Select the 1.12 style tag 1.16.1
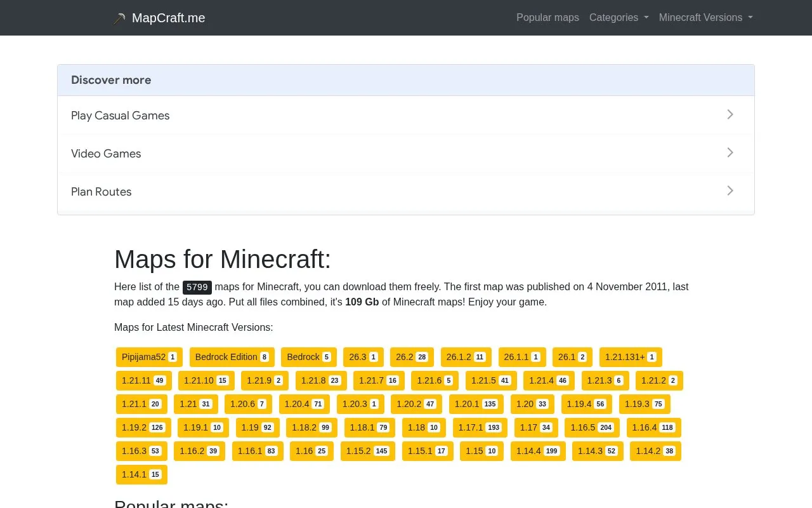The height and width of the screenshot is (508, 812). pos(258,451)
